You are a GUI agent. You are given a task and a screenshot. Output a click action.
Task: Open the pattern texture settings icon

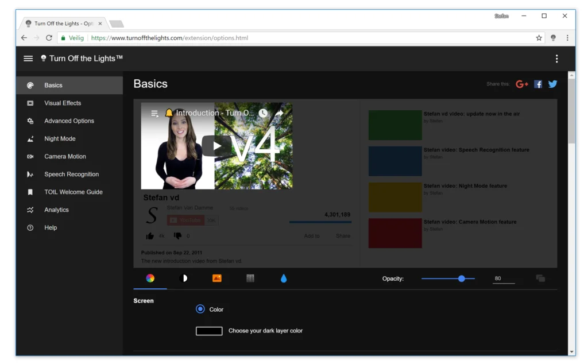(x=250, y=278)
